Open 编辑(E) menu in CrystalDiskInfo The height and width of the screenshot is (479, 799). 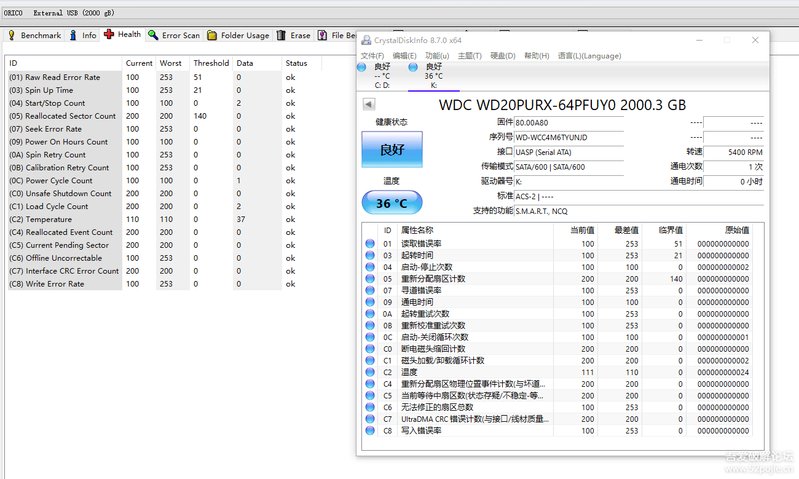(404, 56)
